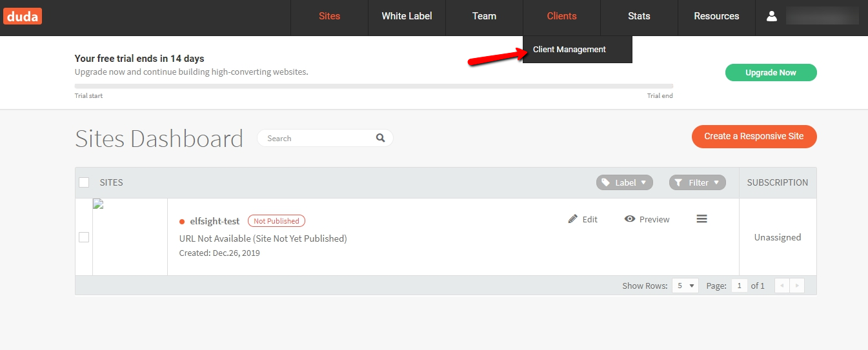
Task: Open the Sites menu tab
Action: [x=329, y=17]
